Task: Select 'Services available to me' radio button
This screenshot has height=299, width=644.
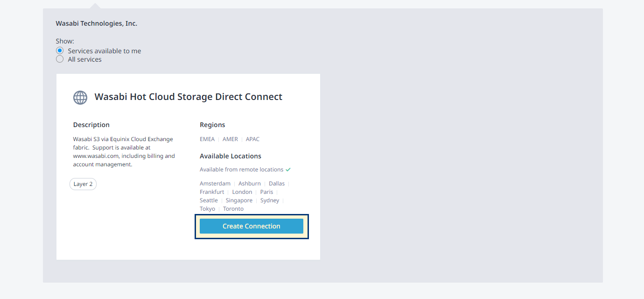Action: [x=60, y=50]
